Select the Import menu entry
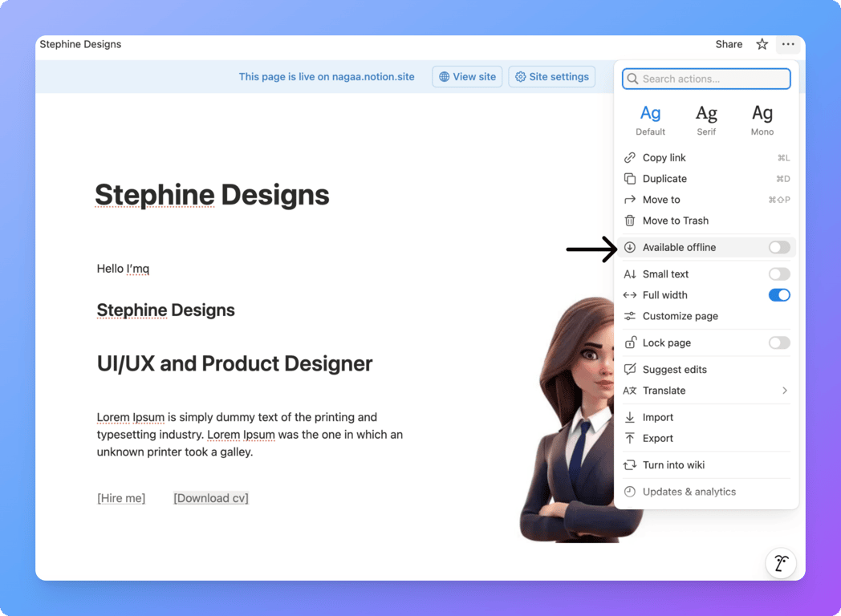 [x=706, y=417]
